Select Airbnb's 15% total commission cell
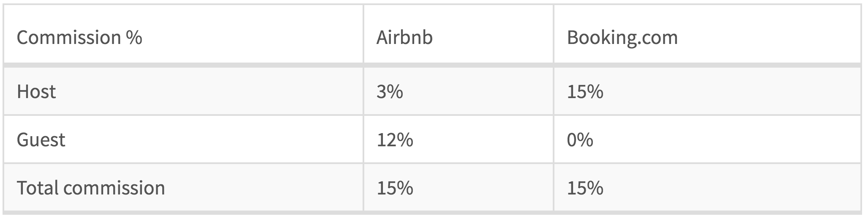This screenshot has width=868, height=219. (395, 188)
